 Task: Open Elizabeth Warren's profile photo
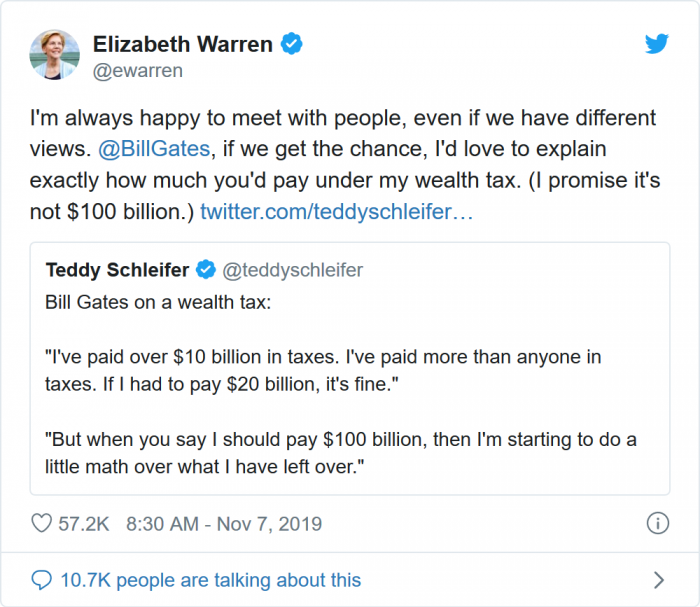[54, 54]
